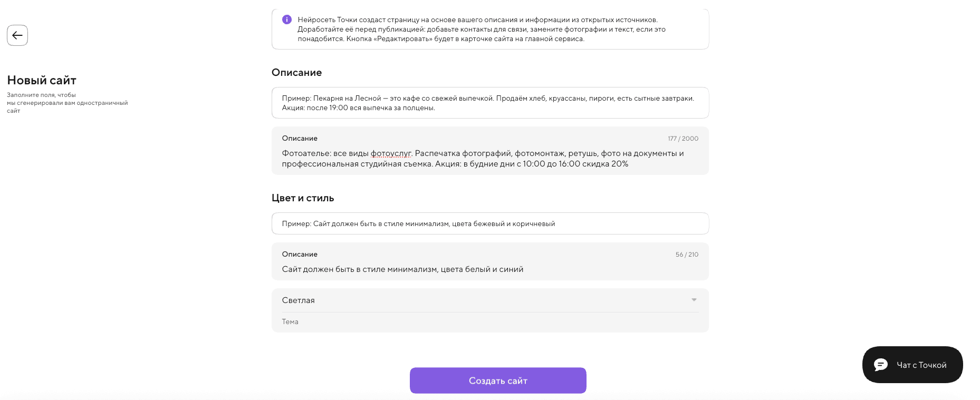The image size is (980, 400).
Task: Select the Светлая theme value
Action: (x=299, y=300)
